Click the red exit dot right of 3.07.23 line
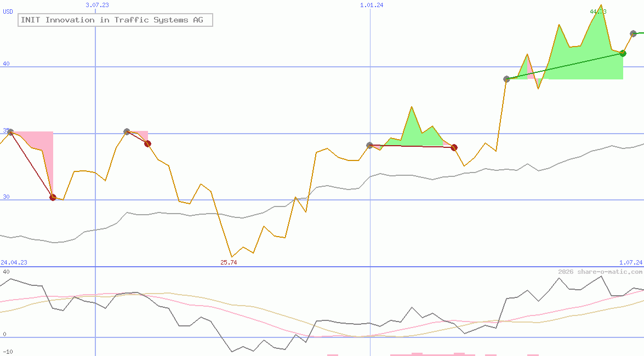This screenshot has width=644, height=356. pos(147,143)
